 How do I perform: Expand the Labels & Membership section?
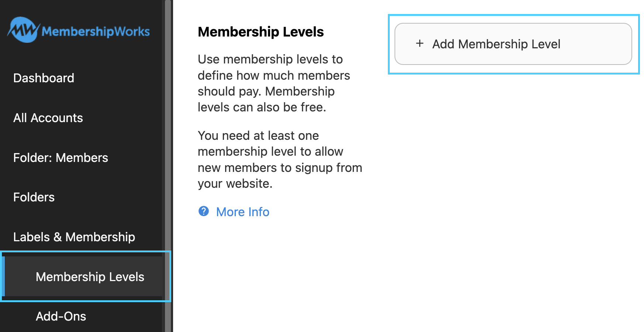pos(74,237)
